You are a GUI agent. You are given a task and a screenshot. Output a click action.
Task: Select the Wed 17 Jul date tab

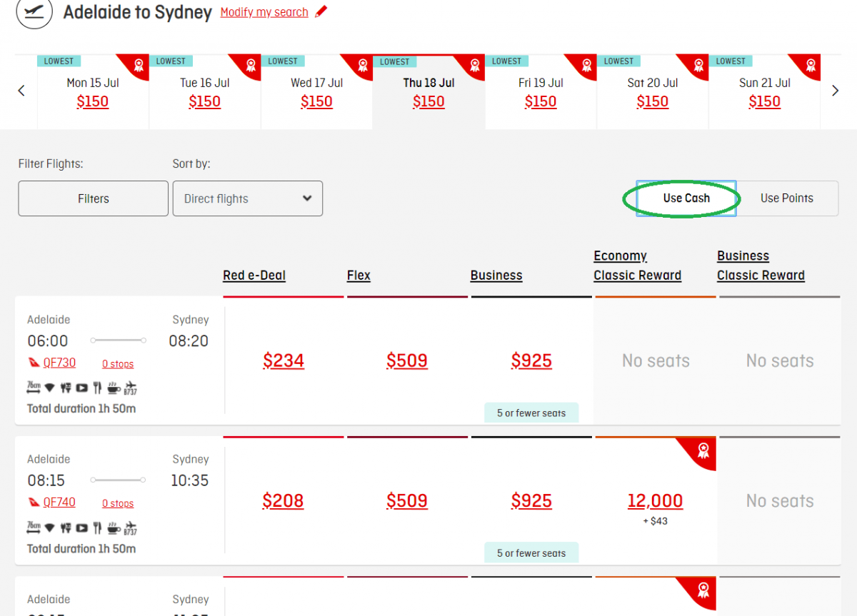pos(317,92)
